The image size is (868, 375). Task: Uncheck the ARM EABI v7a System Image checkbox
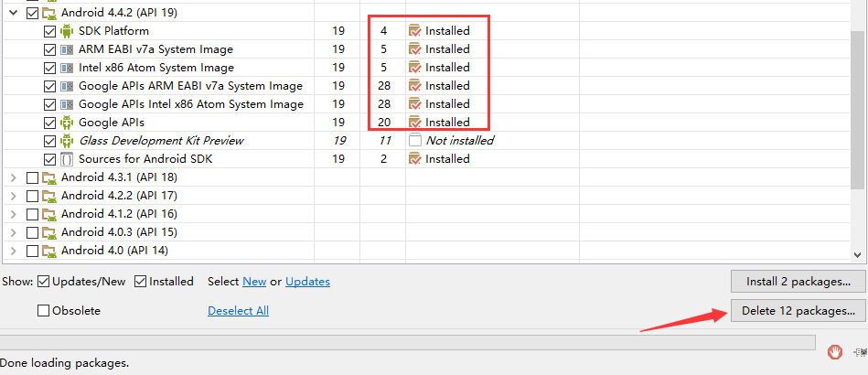[49, 49]
